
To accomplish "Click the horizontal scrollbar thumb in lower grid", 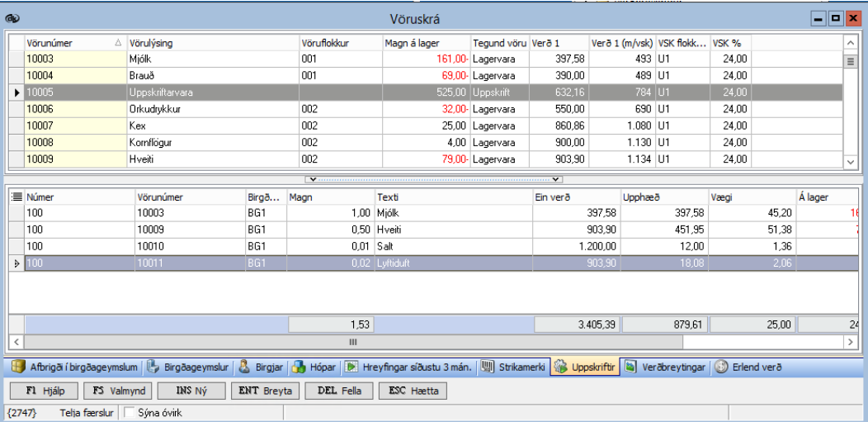I will tap(352, 341).
